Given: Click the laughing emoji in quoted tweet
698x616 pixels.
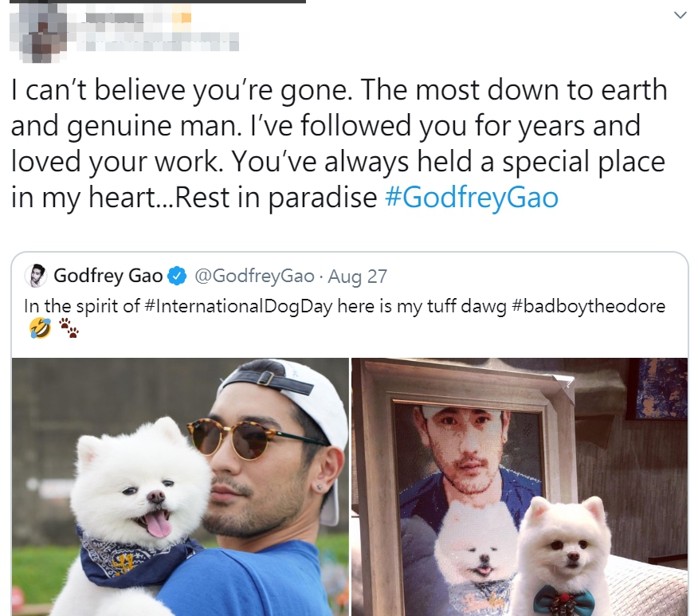Looking at the screenshot, I should (40, 328).
